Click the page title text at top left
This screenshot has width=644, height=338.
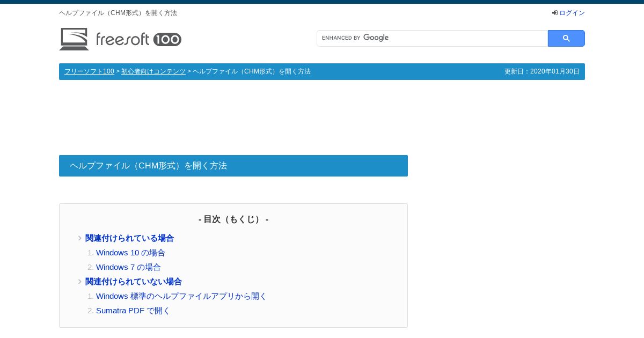[118, 13]
